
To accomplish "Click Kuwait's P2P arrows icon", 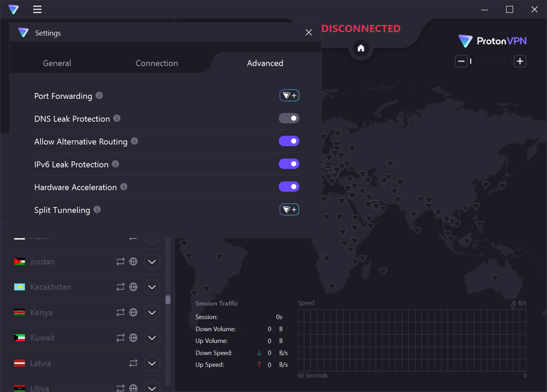I will tap(120, 338).
